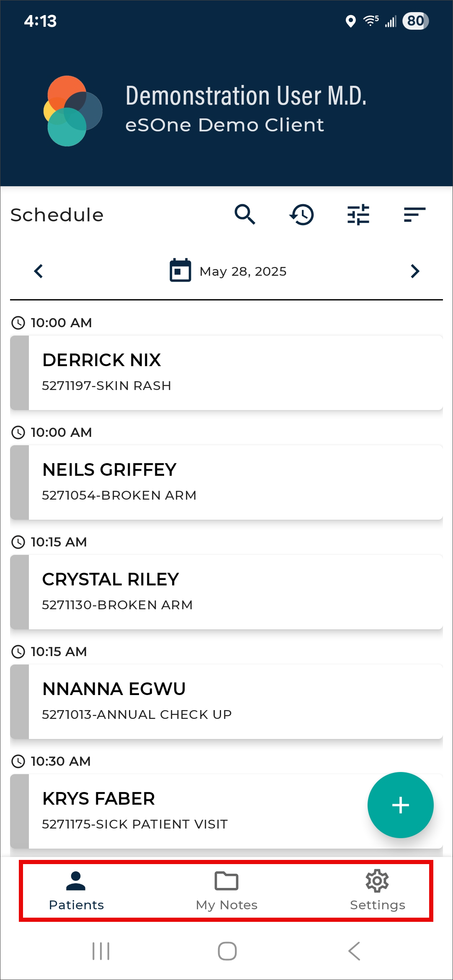The width and height of the screenshot is (453, 980).
Task: Open schedule history clock icon
Action: pos(302,215)
